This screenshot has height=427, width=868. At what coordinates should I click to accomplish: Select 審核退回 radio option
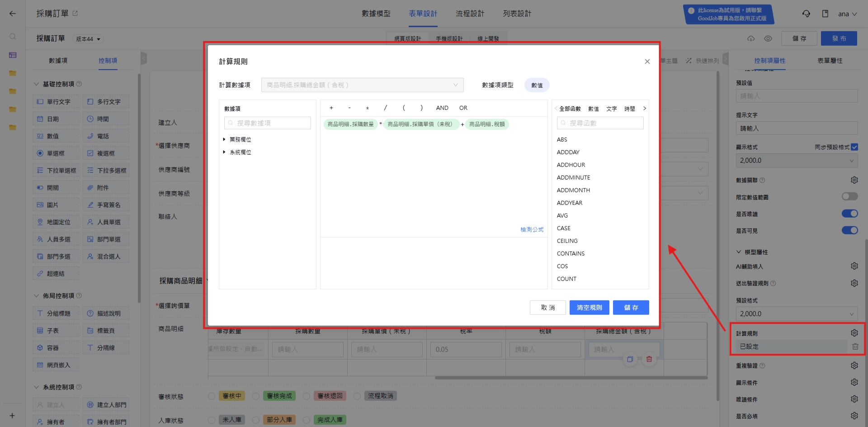click(307, 396)
